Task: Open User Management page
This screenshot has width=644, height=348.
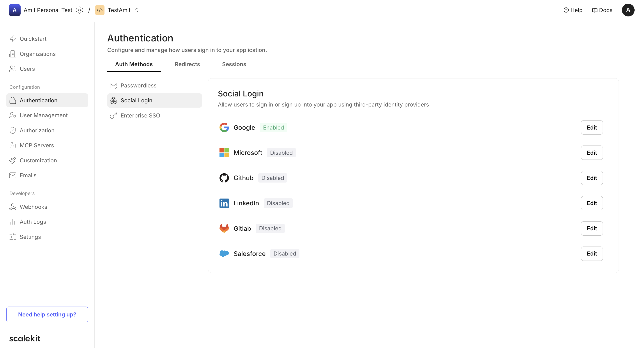Action: point(47,115)
